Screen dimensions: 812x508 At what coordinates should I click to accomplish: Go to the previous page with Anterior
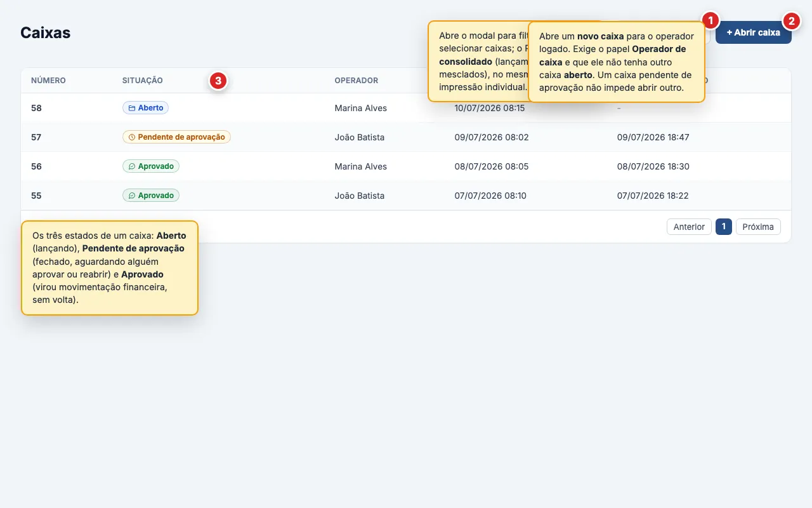click(689, 227)
